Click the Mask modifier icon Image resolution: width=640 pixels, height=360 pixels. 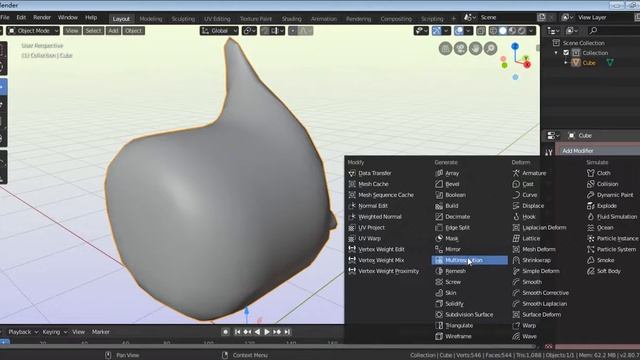439,238
